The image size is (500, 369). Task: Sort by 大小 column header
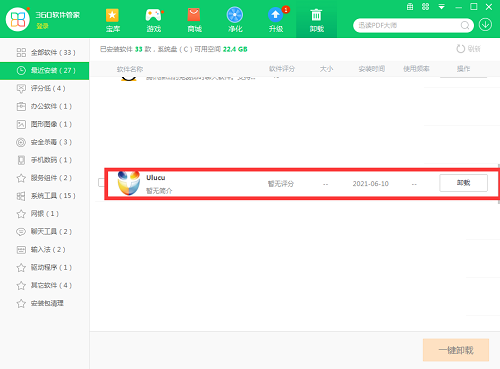click(326, 69)
